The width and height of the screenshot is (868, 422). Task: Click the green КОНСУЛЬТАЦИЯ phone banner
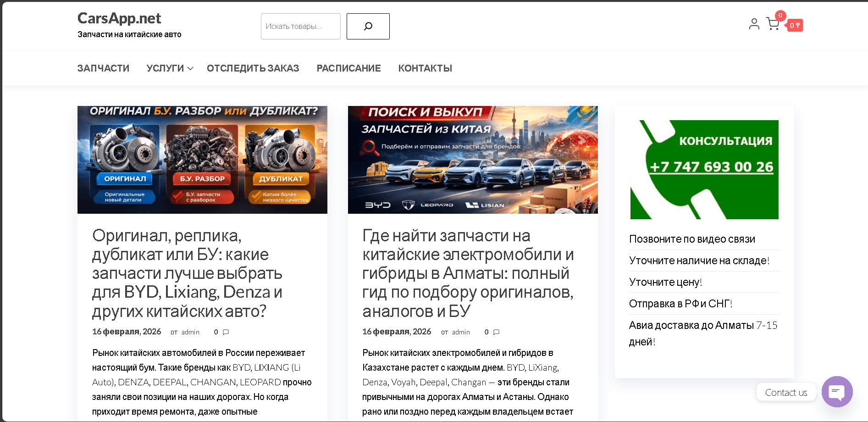[x=704, y=169]
